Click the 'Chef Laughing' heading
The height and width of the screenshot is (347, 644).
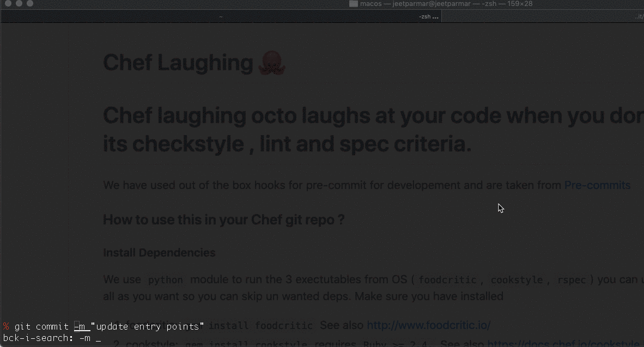point(178,63)
